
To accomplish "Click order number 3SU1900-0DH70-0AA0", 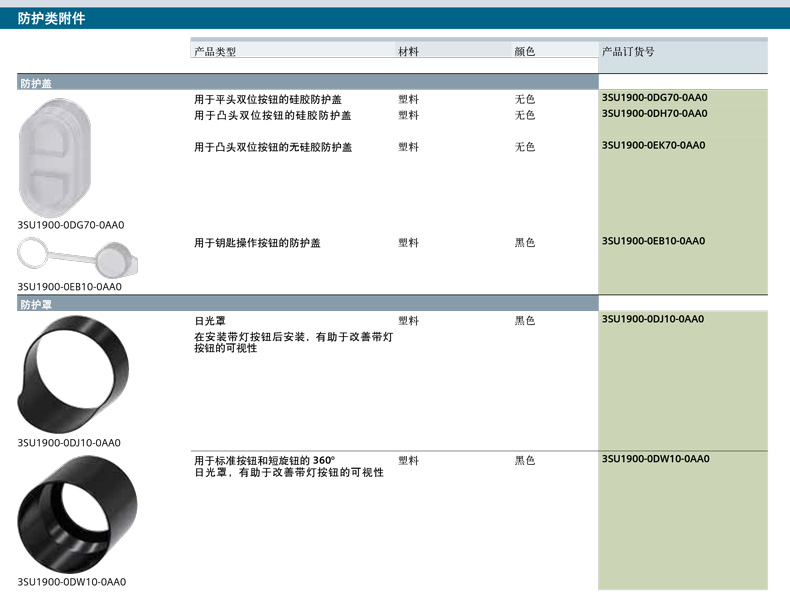I will coord(654,114).
